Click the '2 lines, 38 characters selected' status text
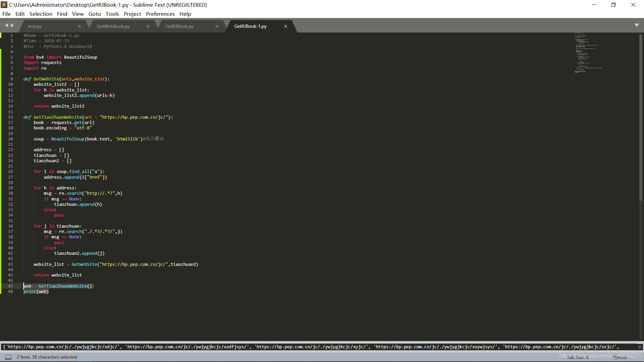The width and height of the screenshot is (644, 362). [x=47, y=357]
